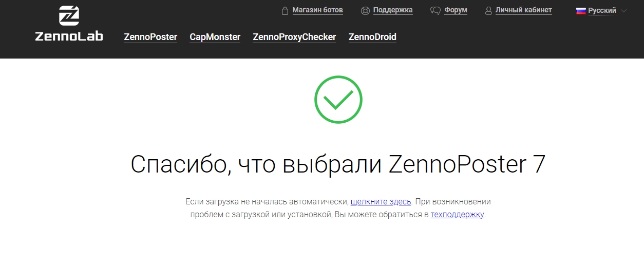This screenshot has height=266, width=644.
Task: Click the chat bubbles icon beside Форум
Action: tap(435, 10)
